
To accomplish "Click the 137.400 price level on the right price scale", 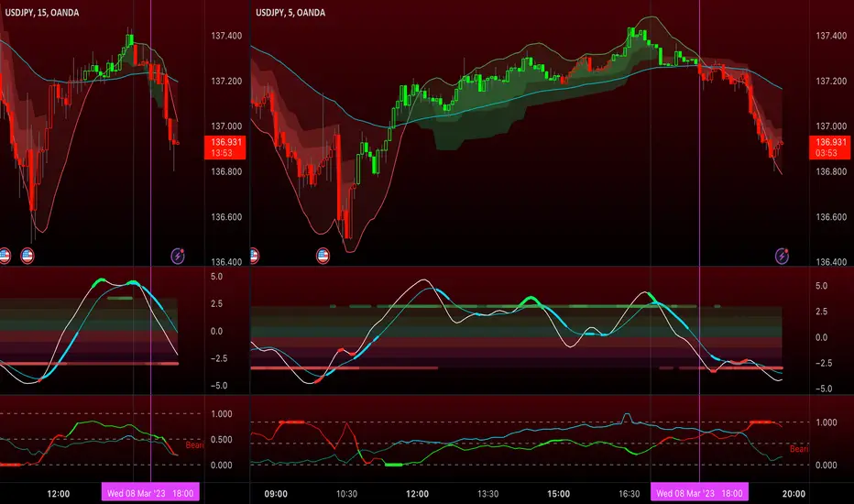I will click(831, 36).
